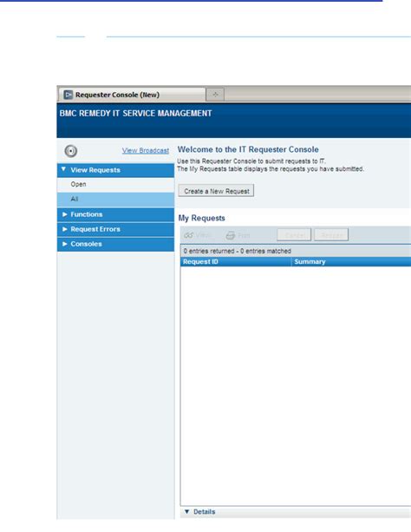Click BMC Remedy IT Service Management banner title
The height and width of the screenshot is (532, 411).
tap(135, 114)
